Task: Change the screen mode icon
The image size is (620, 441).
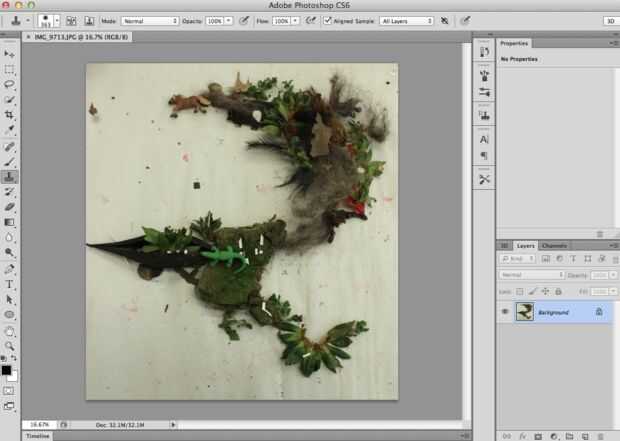Action: point(9,406)
